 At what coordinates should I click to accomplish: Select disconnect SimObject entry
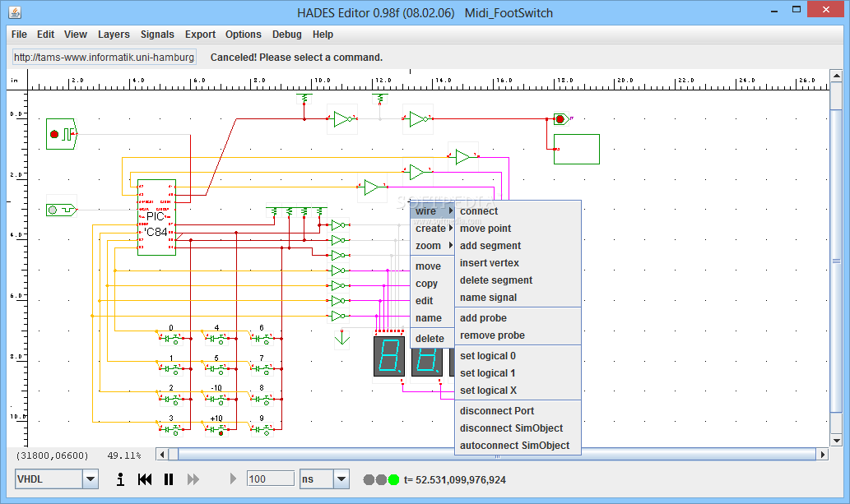(x=518, y=428)
